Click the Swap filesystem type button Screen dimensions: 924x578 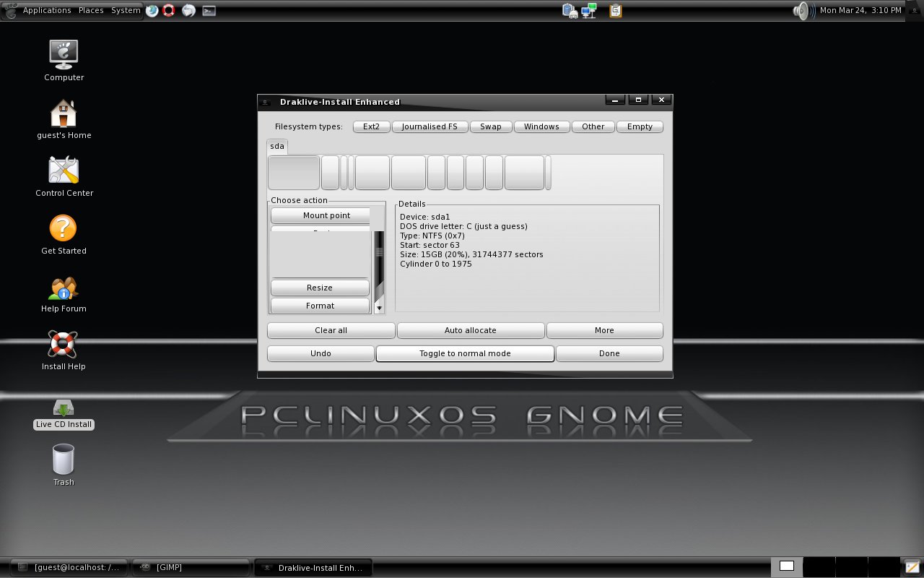[491, 126]
